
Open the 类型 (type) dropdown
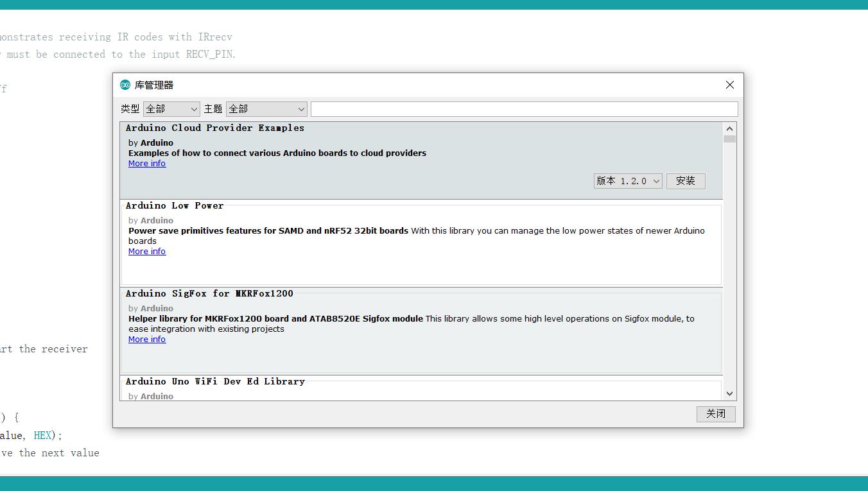click(171, 109)
